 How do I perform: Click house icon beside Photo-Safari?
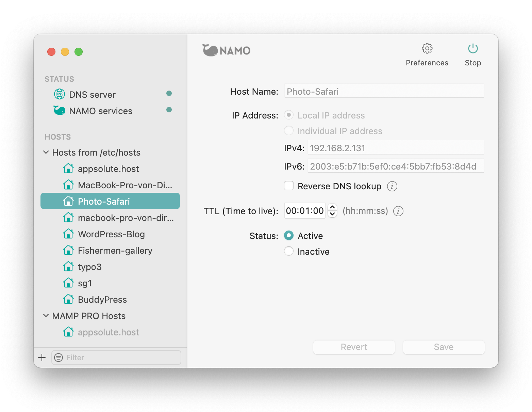[x=68, y=201]
